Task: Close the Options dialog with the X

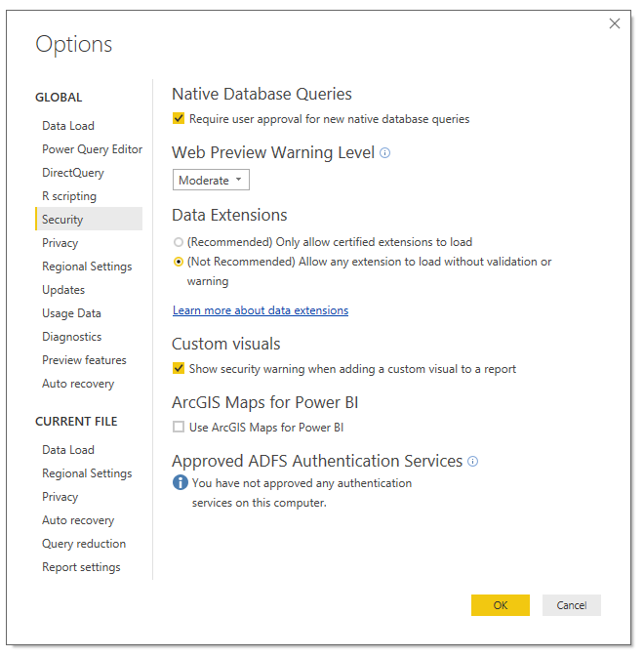Action: (x=615, y=23)
